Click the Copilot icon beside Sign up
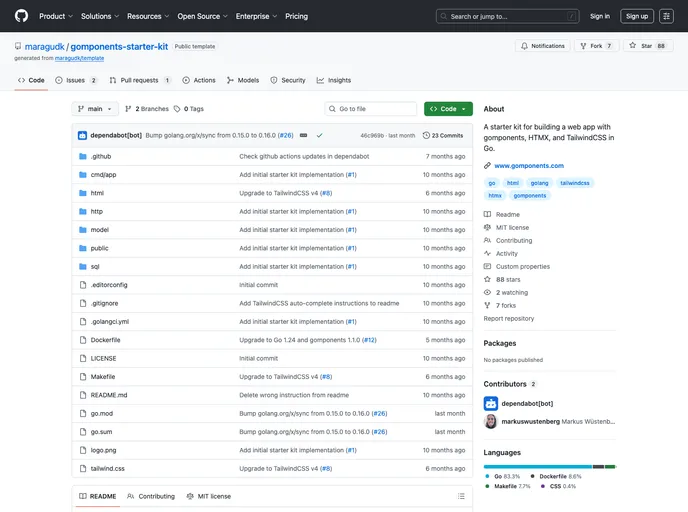This screenshot has height=512, width=688. click(x=666, y=16)
